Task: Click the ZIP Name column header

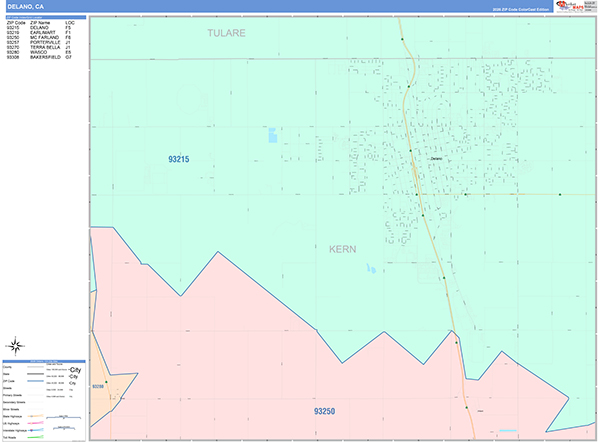Action: 40,23
